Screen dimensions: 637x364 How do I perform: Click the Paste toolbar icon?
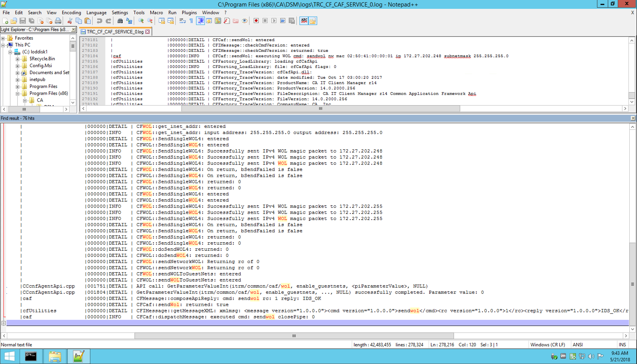tap(87, 21)
